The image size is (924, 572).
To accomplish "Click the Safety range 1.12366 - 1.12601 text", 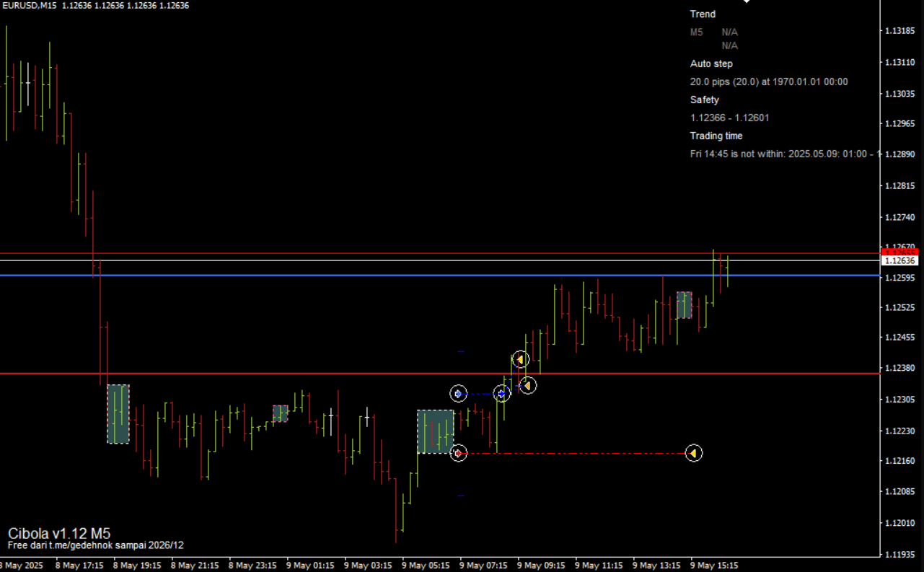I will (x=729, y=118).
